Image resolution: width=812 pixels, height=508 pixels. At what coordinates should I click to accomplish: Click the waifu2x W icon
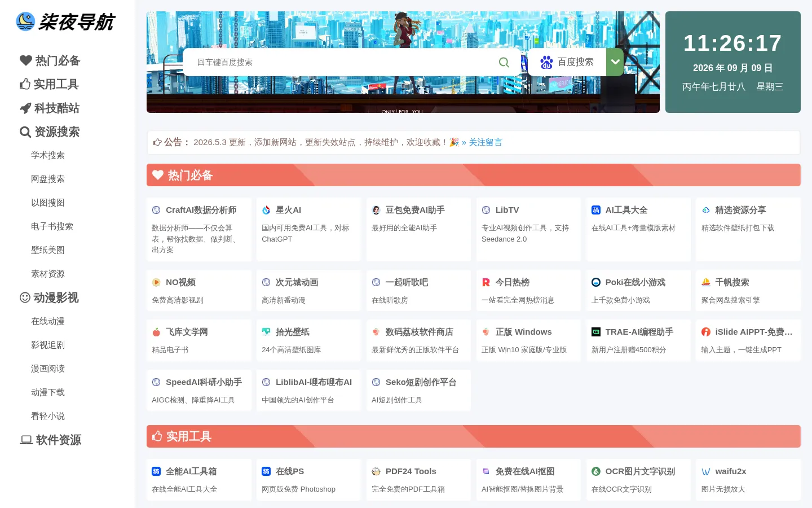point(706,471)
